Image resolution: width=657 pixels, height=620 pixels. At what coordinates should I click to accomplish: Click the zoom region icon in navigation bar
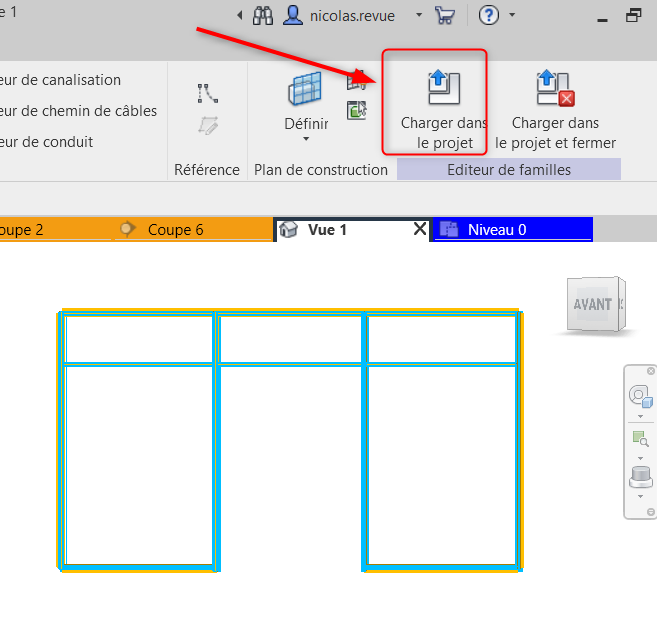tap(640, 438)
